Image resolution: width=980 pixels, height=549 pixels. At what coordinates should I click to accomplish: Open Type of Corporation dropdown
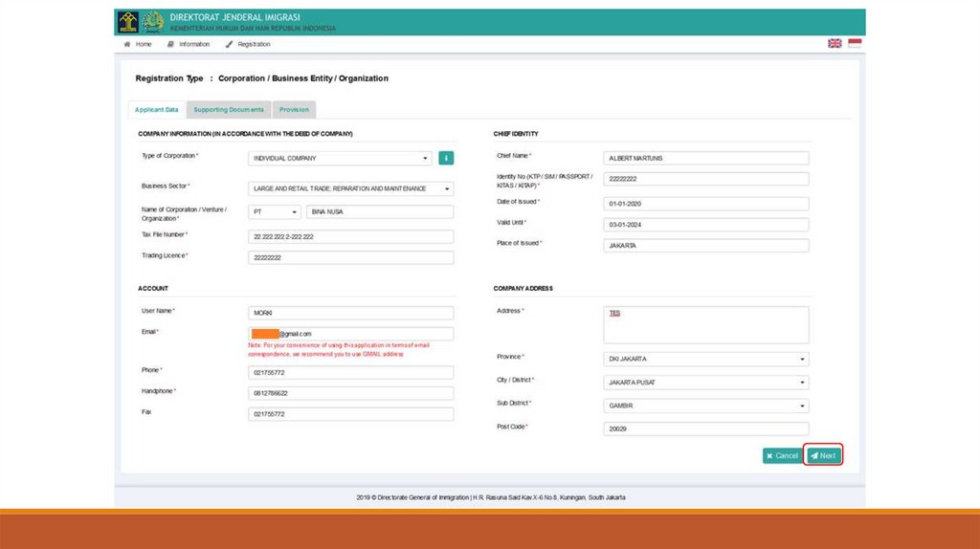[340, 158]
